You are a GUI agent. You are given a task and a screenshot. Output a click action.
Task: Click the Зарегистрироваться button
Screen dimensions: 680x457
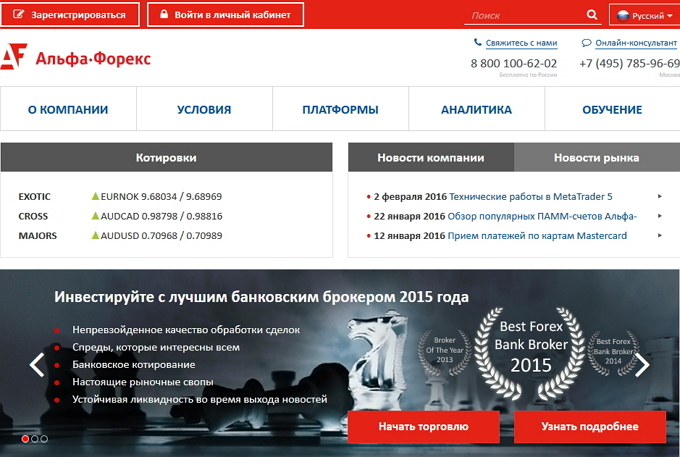[70, 15]
